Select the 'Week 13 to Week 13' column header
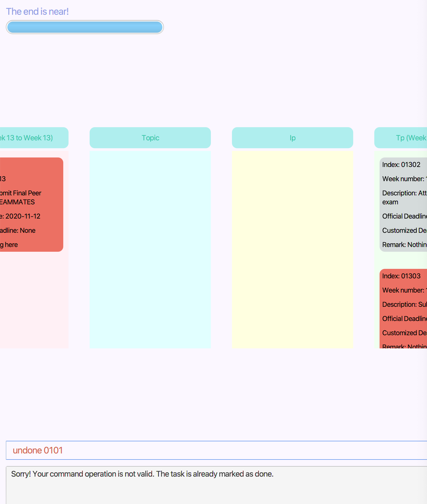Image resolution: width=427 pixels, height=504 pixels. click(34, 138)
